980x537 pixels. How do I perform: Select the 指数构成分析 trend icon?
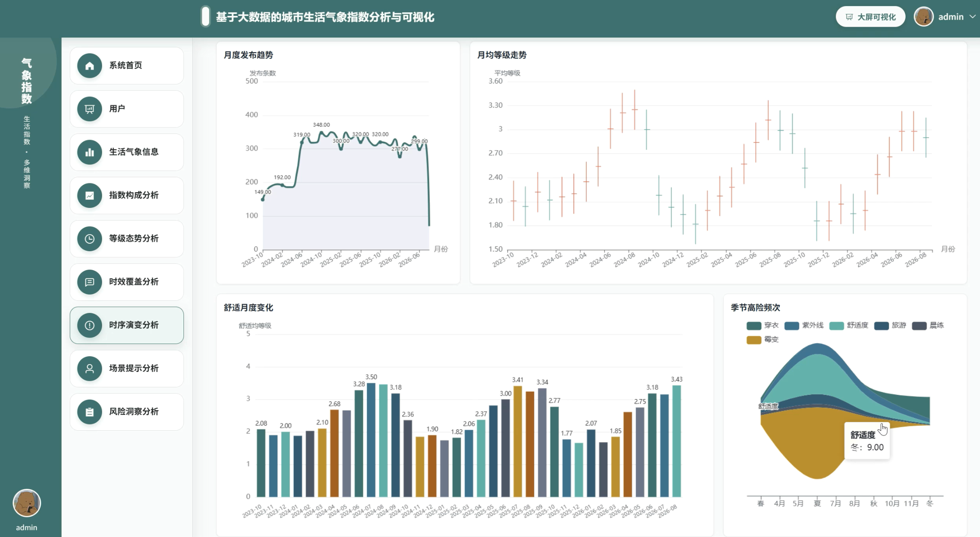tap(89, 196)
